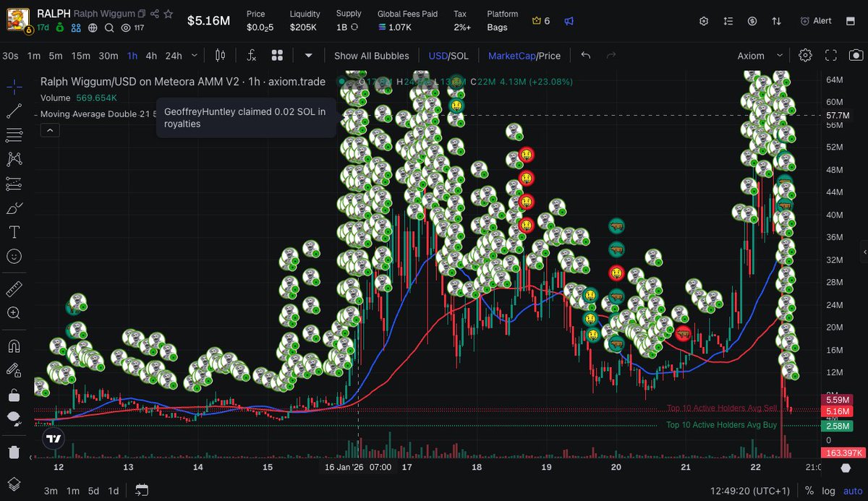The image size is (868, 501).
Task: Enter fullscreen chart mode
Action: click(831, 56)
